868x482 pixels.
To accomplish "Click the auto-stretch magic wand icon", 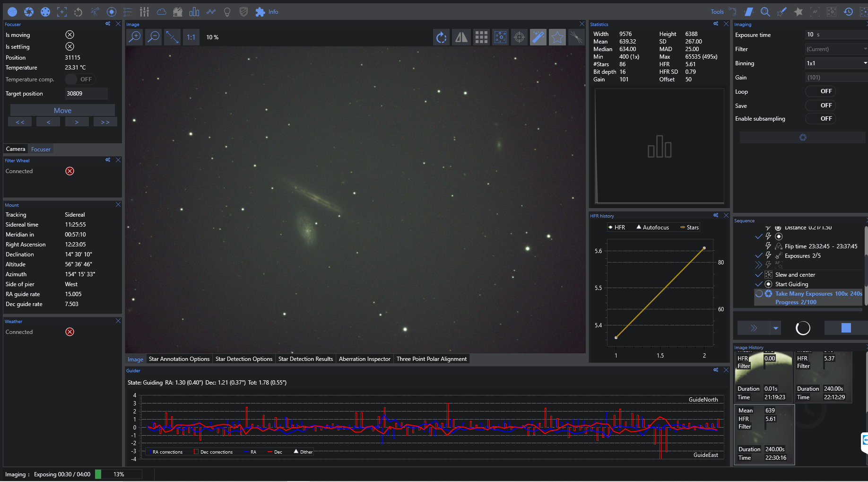I will click(538, 37).
